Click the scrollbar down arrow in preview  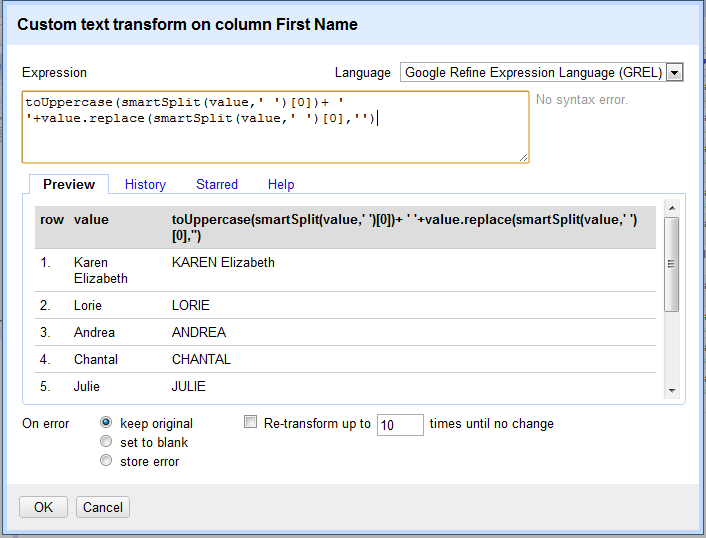point(672,390)
